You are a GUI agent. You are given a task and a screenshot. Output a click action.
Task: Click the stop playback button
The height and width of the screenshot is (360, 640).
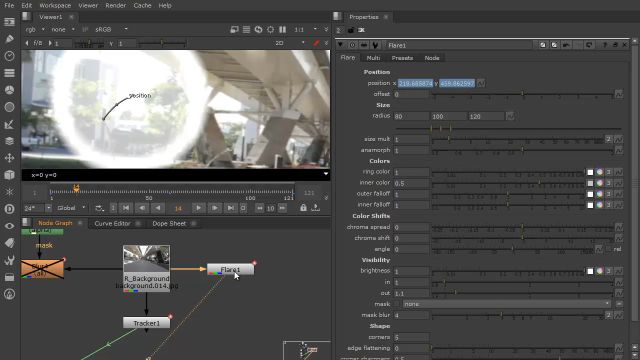click(x=243, y=208)
